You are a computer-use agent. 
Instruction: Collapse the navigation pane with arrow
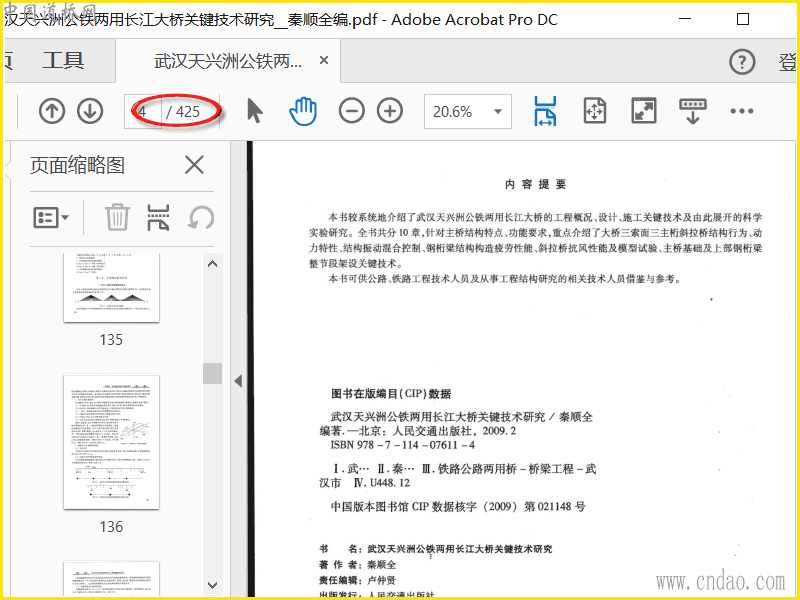[238, 381]
